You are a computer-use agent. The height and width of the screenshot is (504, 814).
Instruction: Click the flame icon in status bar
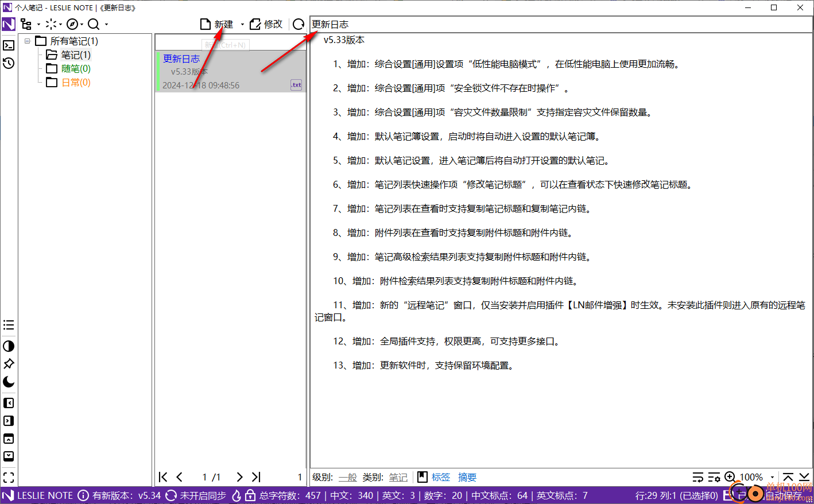pyautogui.click(x=237, y=495)
